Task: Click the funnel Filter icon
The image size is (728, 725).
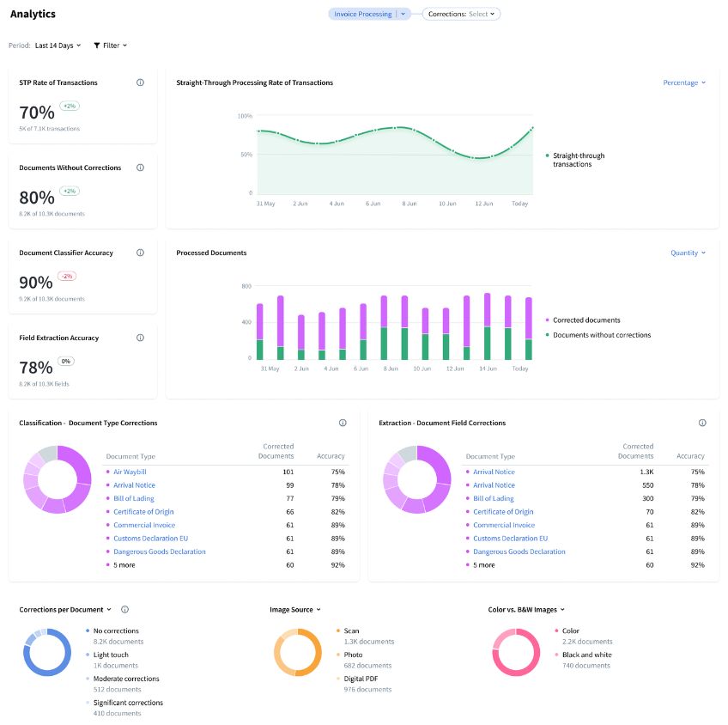Action: [x=96, y=46]
